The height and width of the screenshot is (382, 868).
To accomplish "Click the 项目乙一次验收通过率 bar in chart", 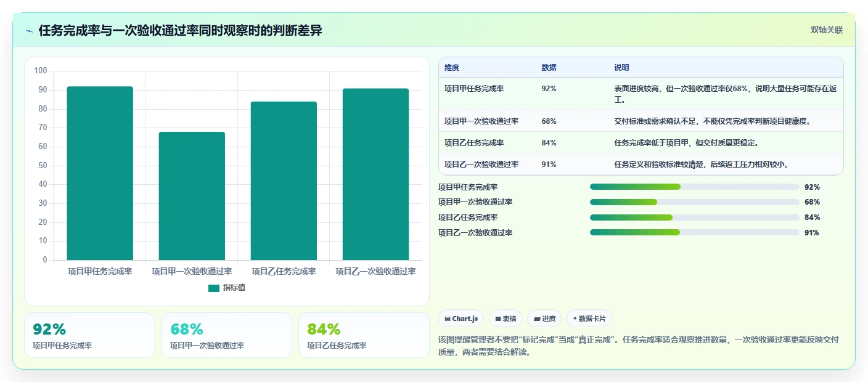I will pos(375,174).
